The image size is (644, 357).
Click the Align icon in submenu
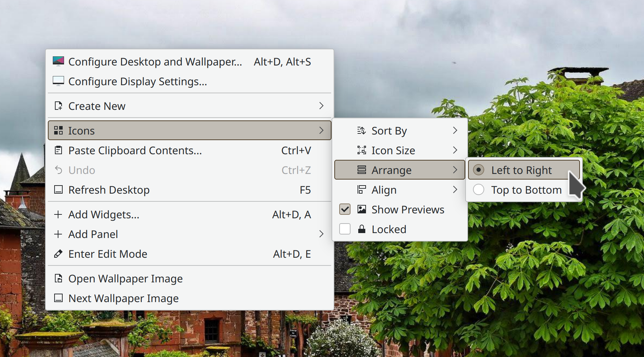pos(361,190)
